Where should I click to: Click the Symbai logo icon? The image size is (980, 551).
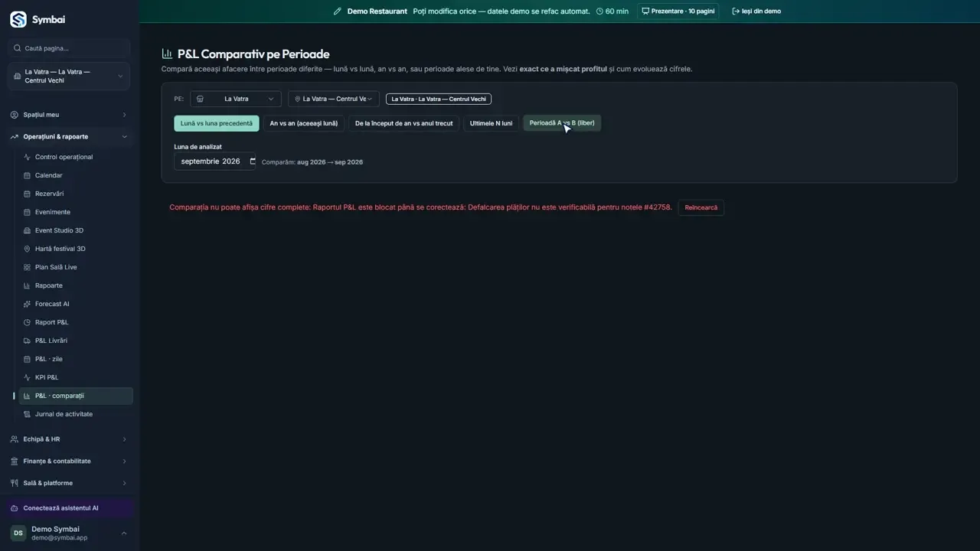[18, 20]
